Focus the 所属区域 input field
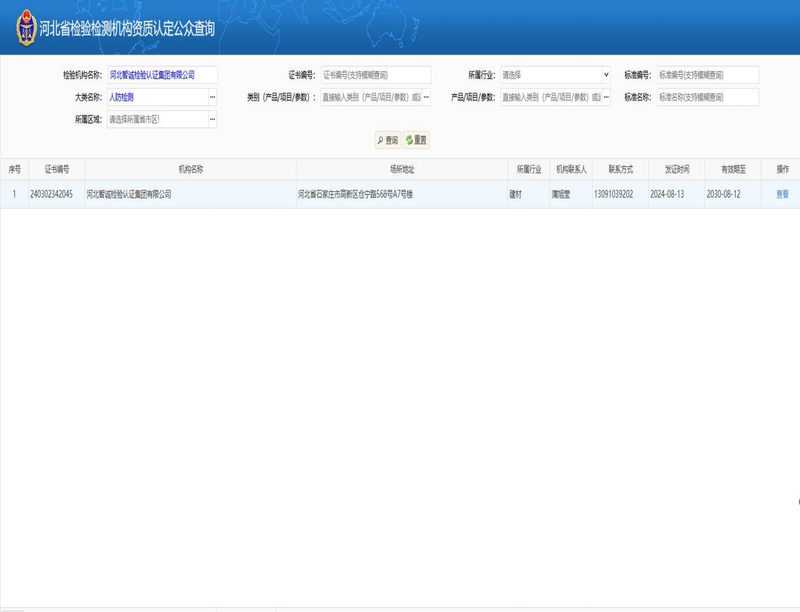800x612 pixels. tap(158, 119)
